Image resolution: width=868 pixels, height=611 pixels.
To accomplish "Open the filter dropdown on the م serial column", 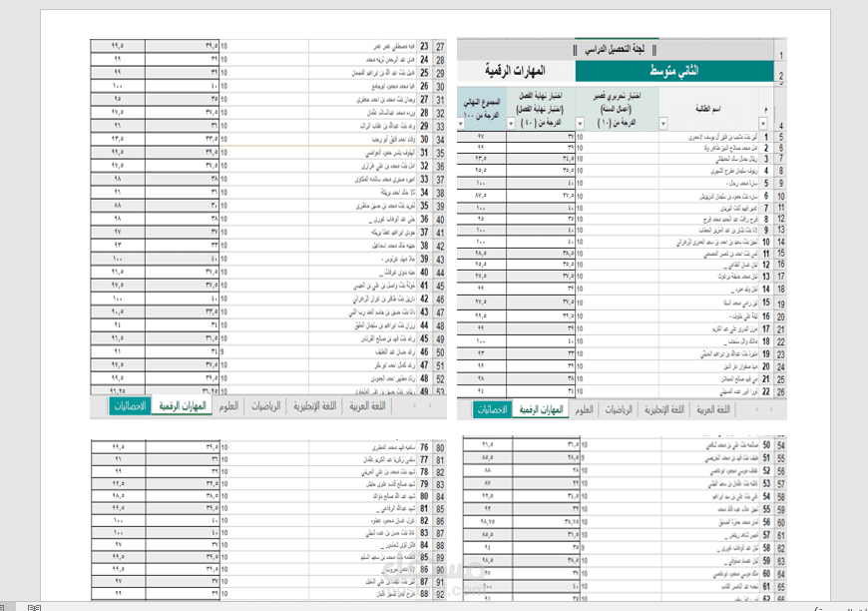I will [763, 124].
